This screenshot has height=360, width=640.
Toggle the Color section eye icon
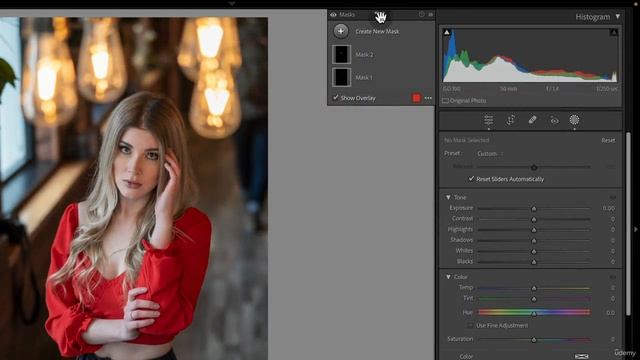pos(612,277)
